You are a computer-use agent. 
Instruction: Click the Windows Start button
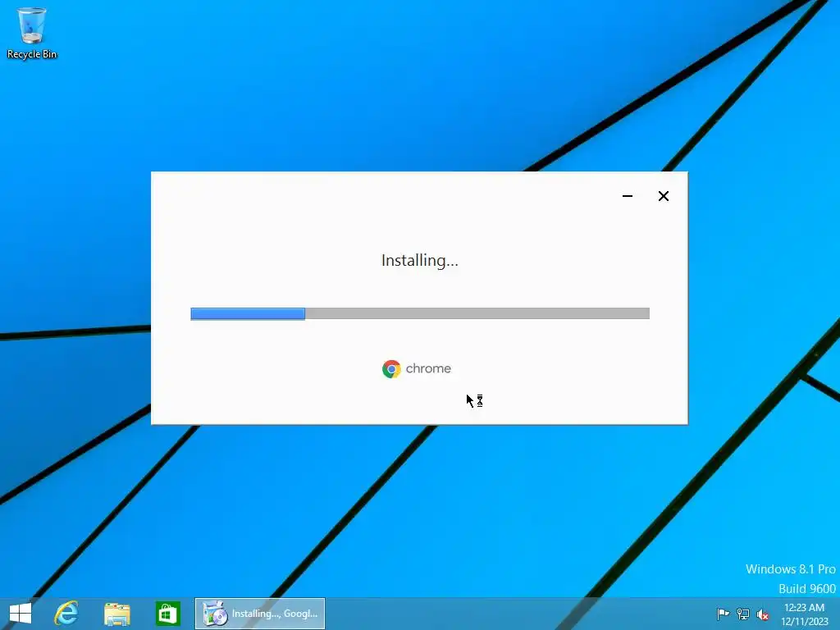[21, 614]
